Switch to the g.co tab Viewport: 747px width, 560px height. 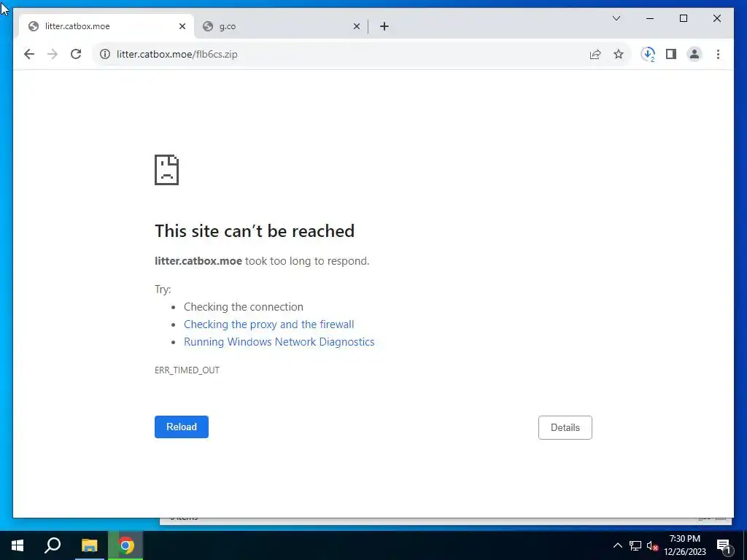pyautogui.click(x=281, y=27)
